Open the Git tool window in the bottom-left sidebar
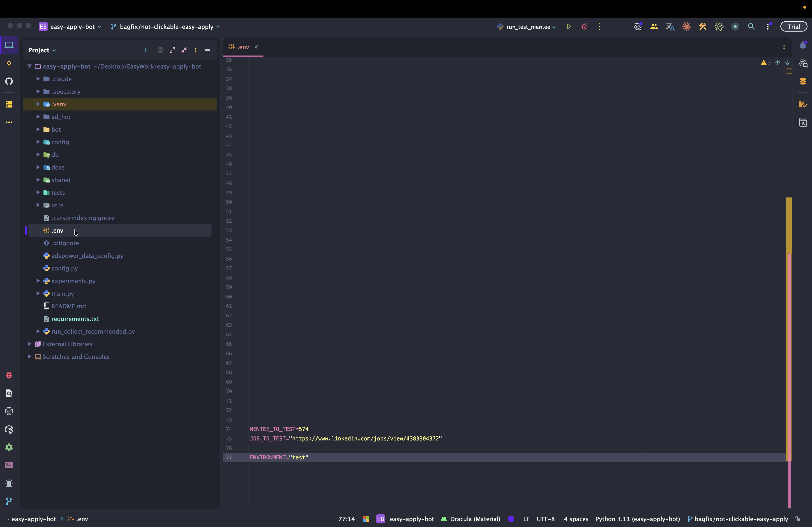The height and width of the screenshot is (527, 812). click(9, 501)
